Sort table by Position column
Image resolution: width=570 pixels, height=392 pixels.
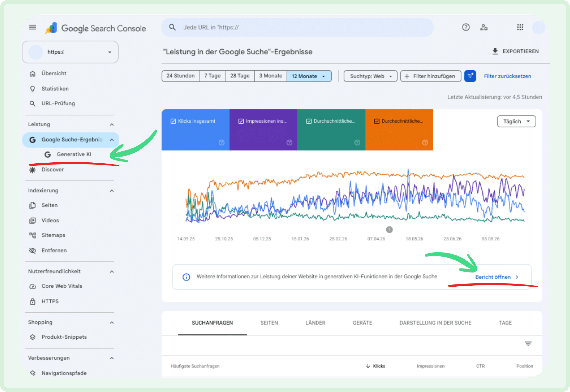tap(525, 366)
